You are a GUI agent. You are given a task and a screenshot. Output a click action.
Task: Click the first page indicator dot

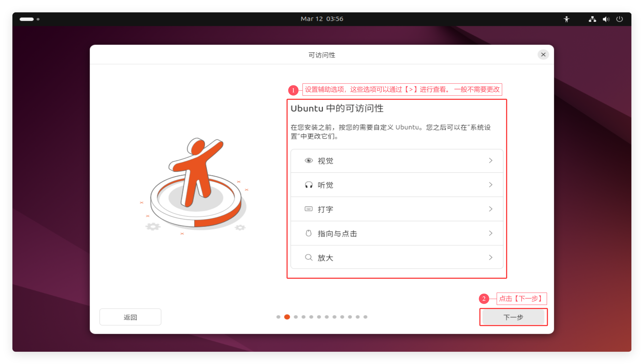278,317
